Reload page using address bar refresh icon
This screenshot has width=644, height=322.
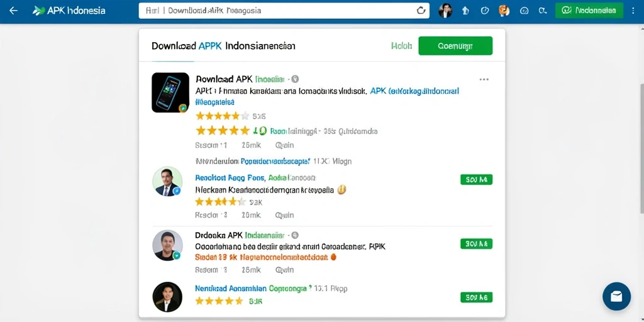421,11
